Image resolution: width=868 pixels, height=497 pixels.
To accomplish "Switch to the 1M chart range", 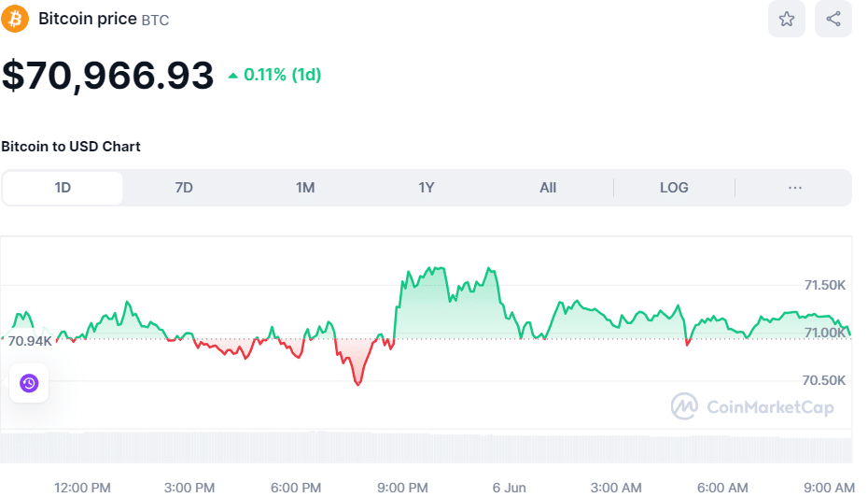I will pos(305,188).
